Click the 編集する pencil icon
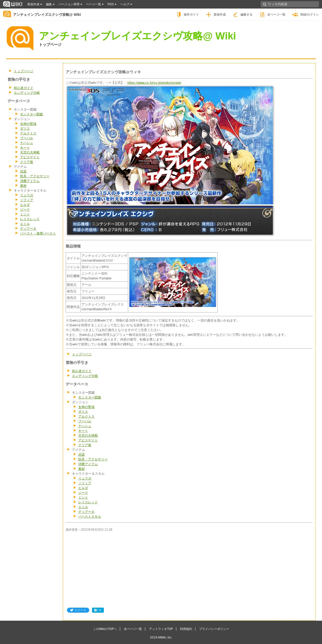Screen dimensions: 322x644 coord(235,15)
